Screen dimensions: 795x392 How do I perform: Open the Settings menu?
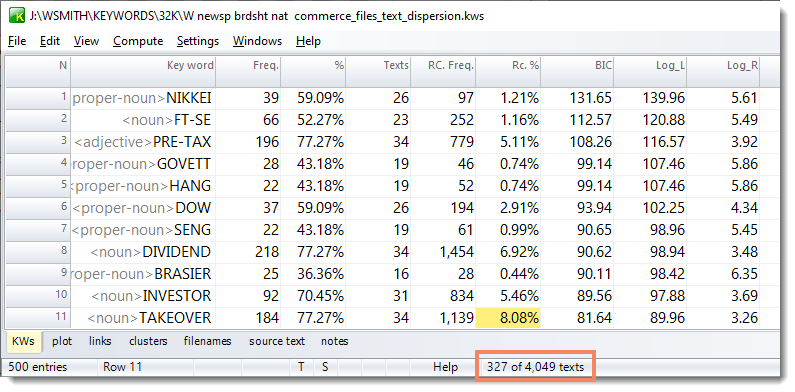pos(198,41)
